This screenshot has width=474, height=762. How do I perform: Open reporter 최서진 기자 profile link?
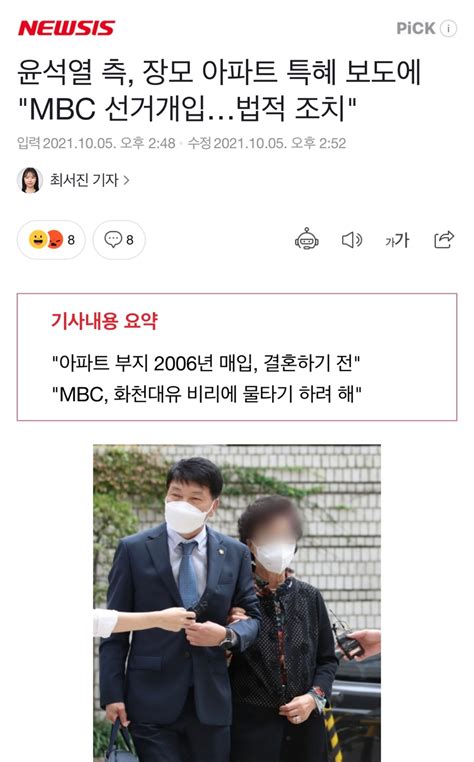point(84,180)
